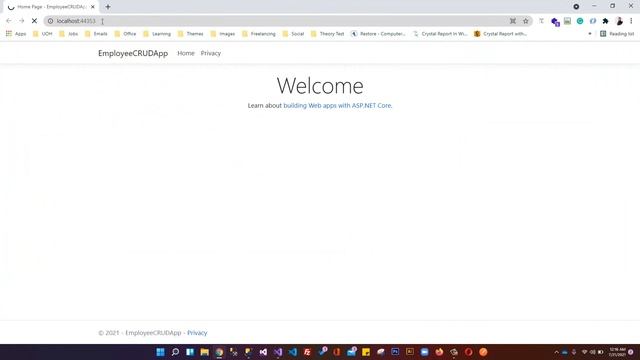640x360 pixels.
Task: Open Windows Start menu
Action: pyautogui.click(x=160, y=352)
